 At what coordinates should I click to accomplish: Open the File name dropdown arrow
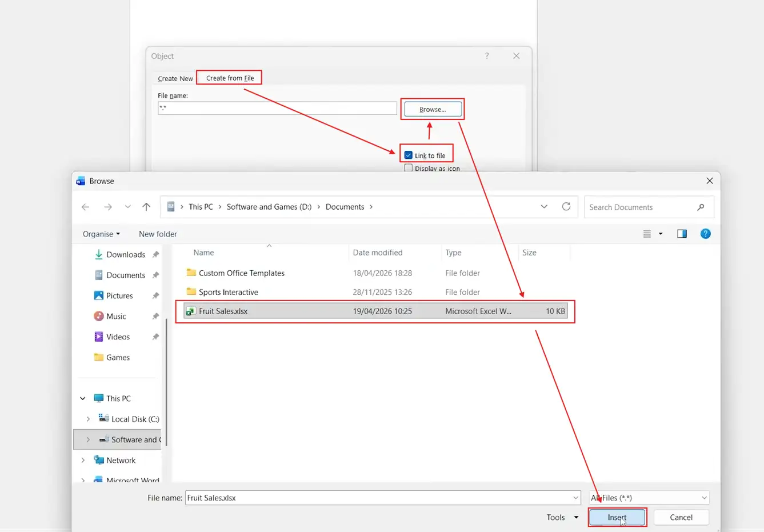pyautogui.click(x=575, y=498)
